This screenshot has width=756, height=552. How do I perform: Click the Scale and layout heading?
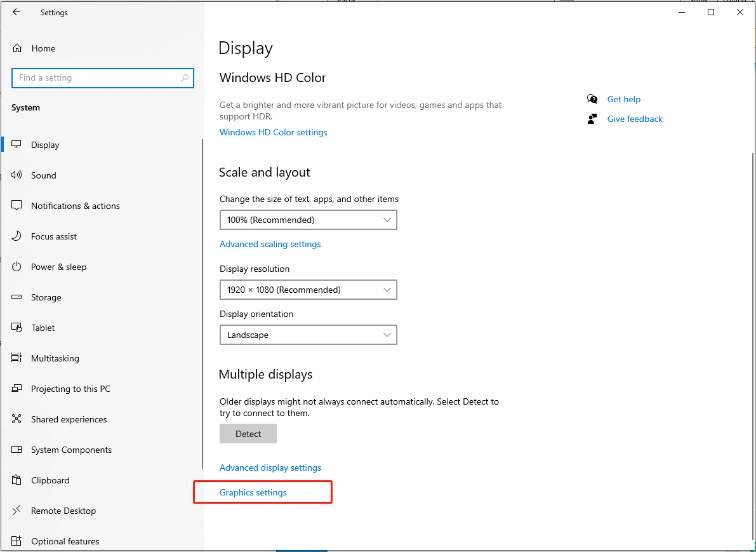point(264,172)
